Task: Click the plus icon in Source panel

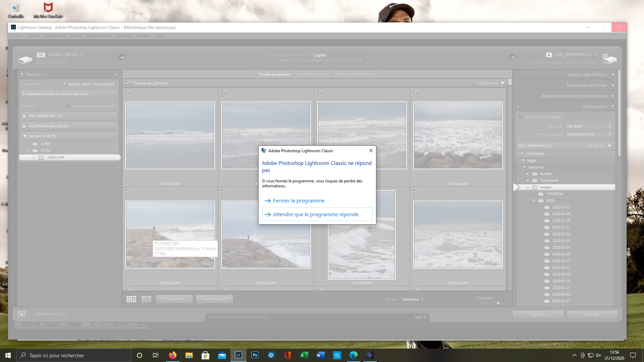Action: pyautogui.click(x=116, y=74)
